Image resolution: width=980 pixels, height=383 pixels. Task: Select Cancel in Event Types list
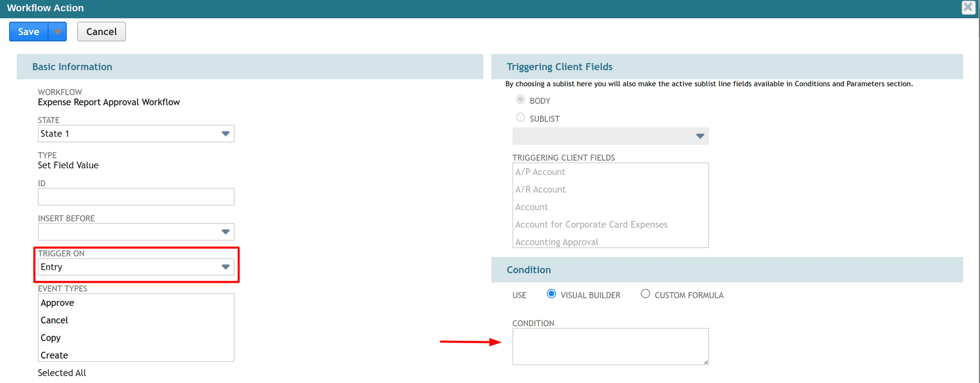55,321
